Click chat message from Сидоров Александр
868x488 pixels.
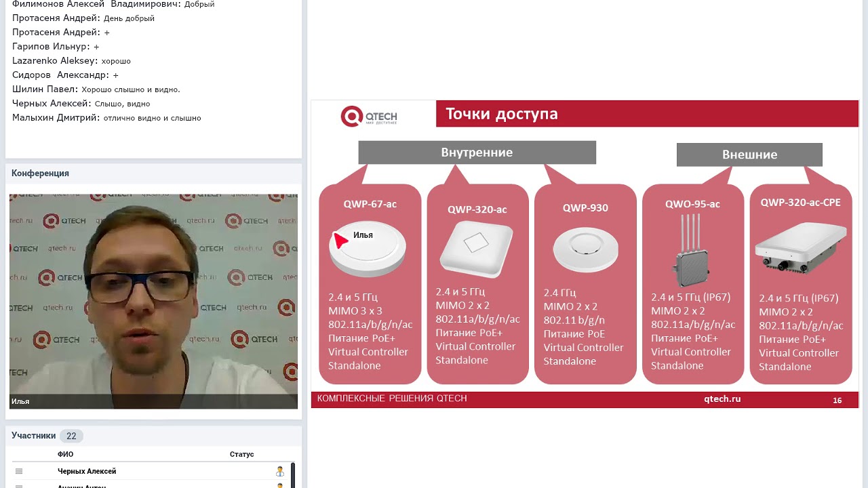65,75
